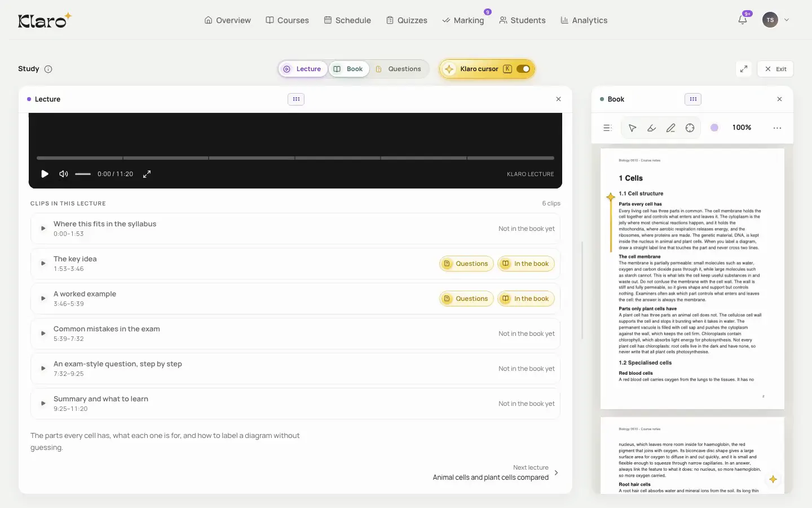Screen dimensions: 812x508
Task: Click the Klaro cursor sparkle icon
Action: click(449, 69)
